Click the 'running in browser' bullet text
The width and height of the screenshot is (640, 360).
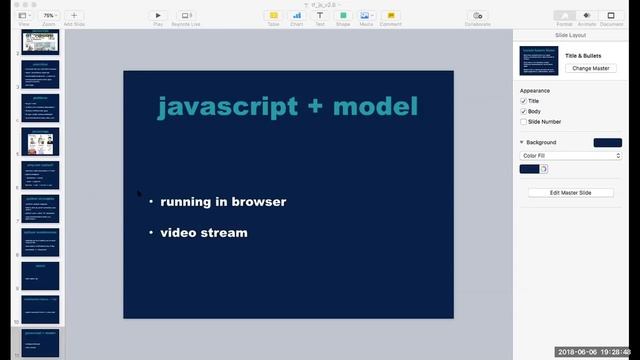pos(223,202)
